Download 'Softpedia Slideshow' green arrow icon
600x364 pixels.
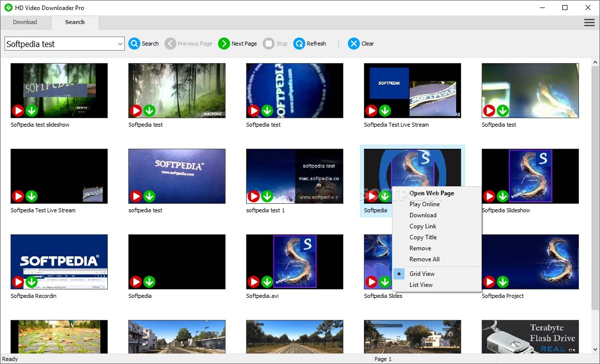(503, 197)
